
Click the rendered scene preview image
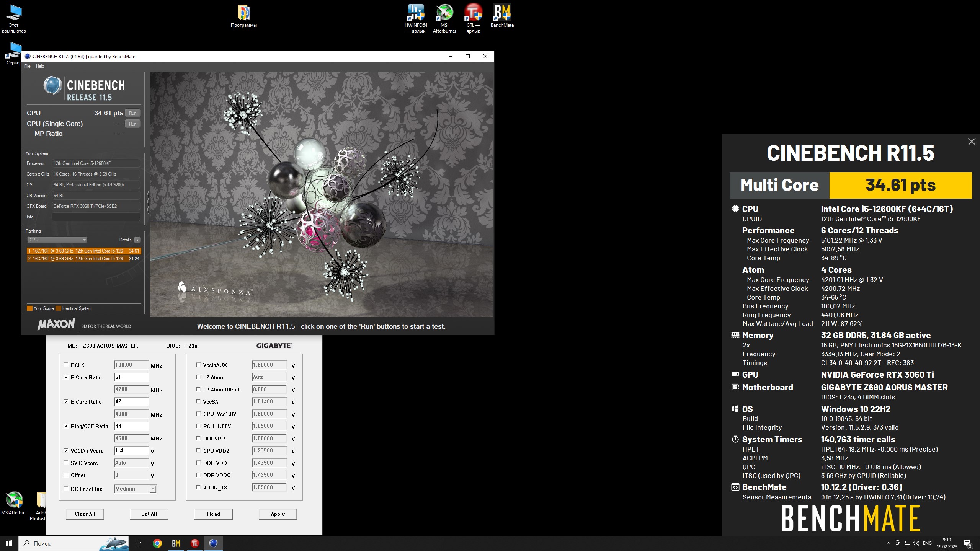click(322, 195)
